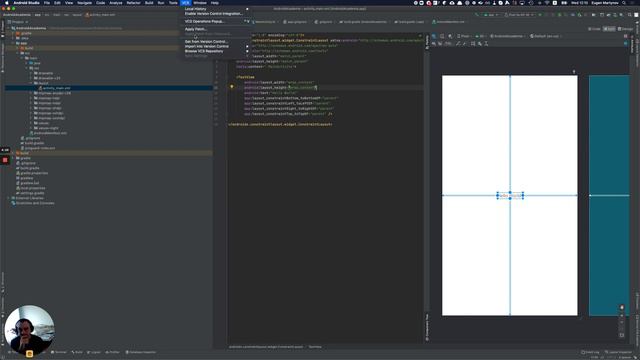Switch editor to Design view

pyautogui.click(x=625, y=29)
